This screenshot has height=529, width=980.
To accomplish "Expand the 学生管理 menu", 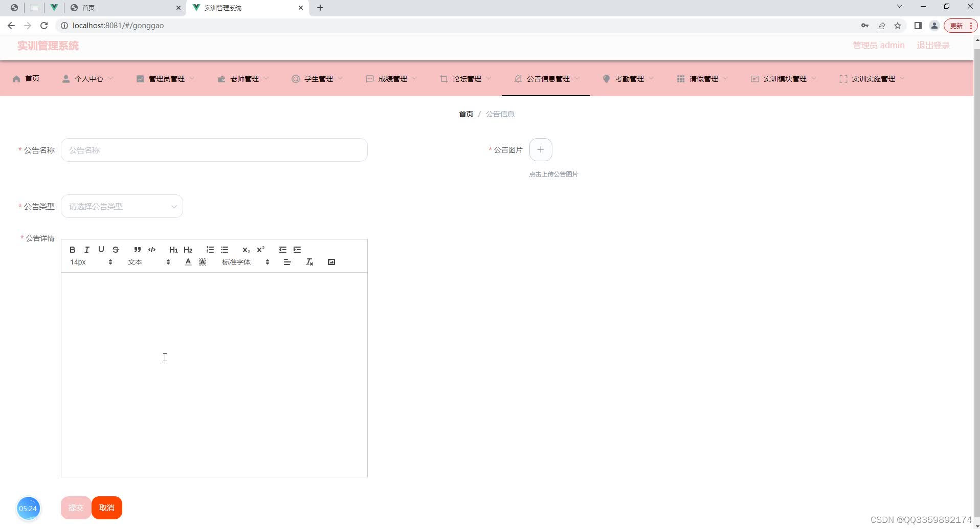I will pos(318,78).
